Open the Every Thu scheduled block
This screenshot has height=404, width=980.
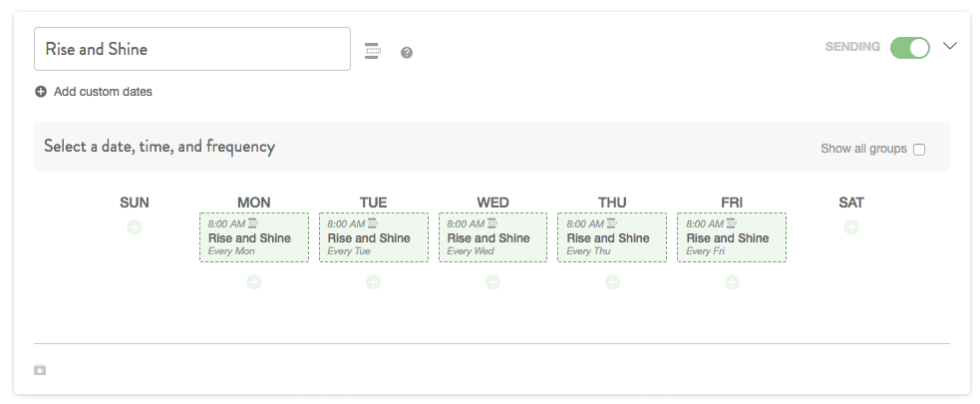[x=612, y=237]
